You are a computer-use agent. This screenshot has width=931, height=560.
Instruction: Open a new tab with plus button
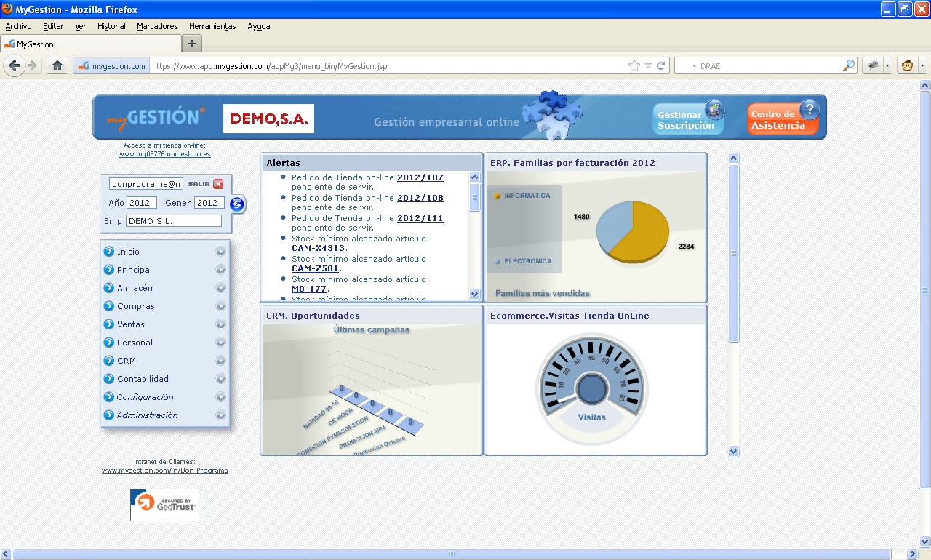[192, 44]
